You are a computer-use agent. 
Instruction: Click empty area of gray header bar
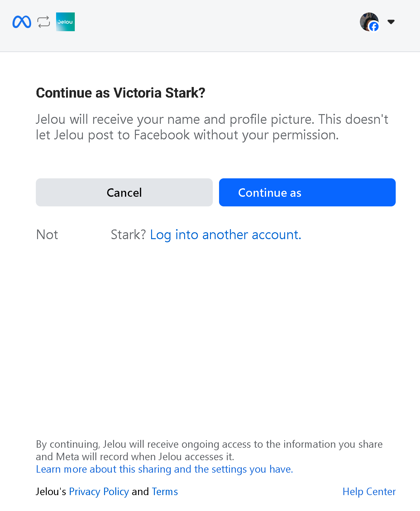pos(218,25)
